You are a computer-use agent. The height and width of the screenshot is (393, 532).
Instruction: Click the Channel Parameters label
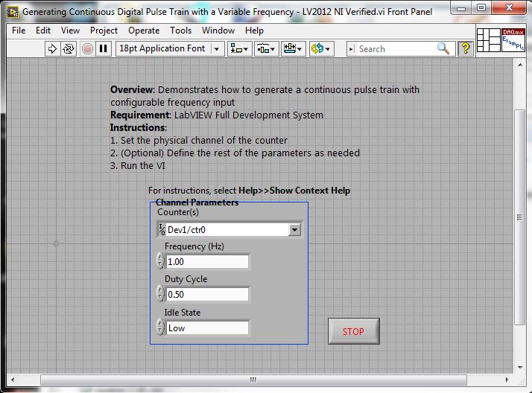pos(197,202)
